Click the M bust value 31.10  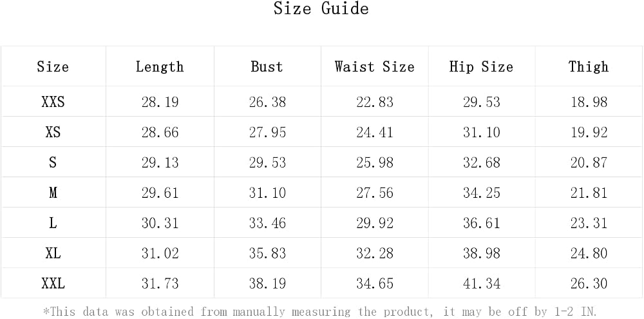(267, 193)
